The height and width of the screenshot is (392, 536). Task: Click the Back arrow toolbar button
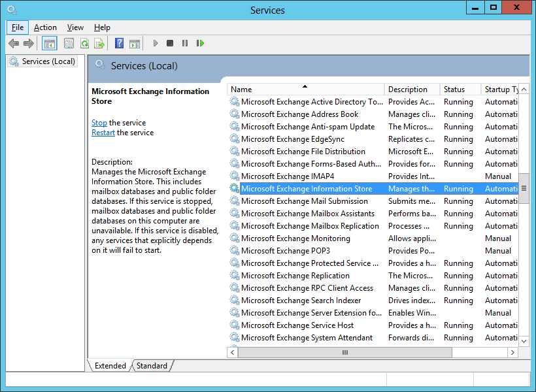(13, 43)
